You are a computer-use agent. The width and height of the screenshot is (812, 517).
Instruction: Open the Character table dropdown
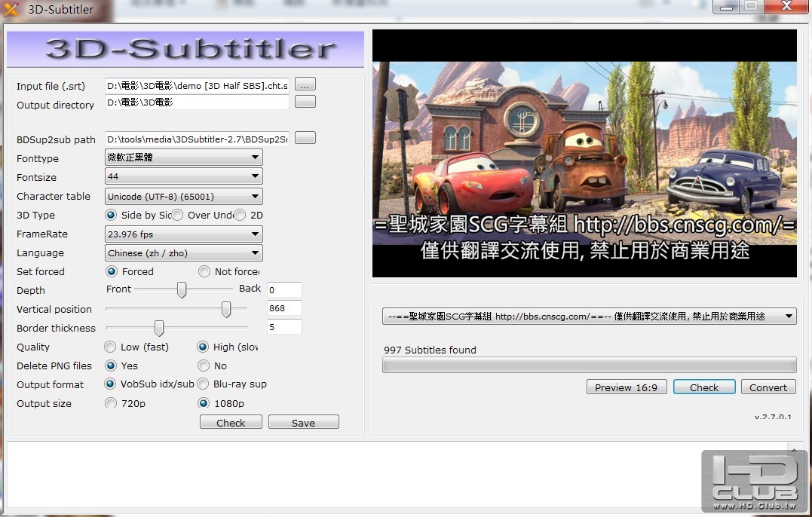[183, 196]
